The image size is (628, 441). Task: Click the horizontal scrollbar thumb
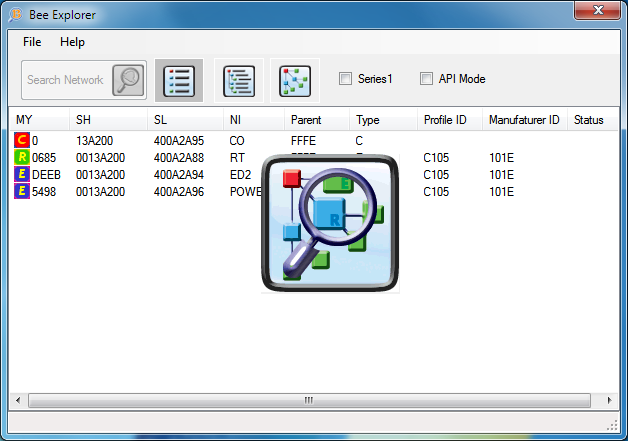(309, 400)
